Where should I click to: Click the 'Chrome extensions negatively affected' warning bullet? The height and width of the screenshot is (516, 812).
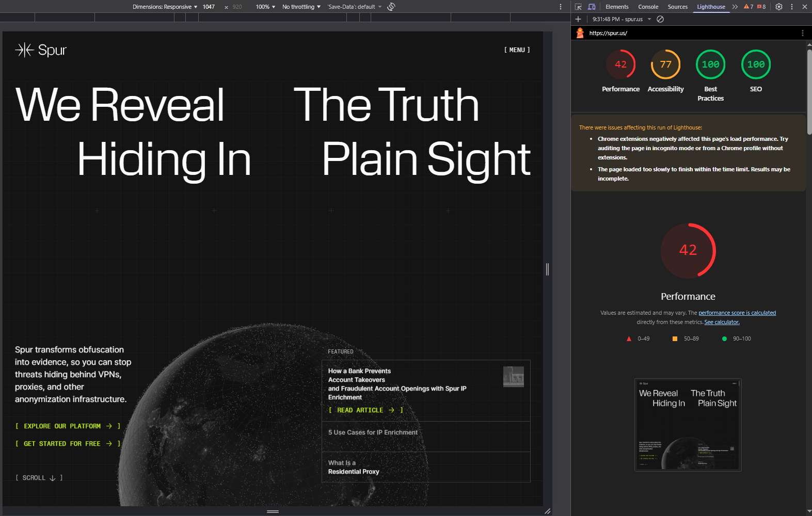tap(693, 148)
